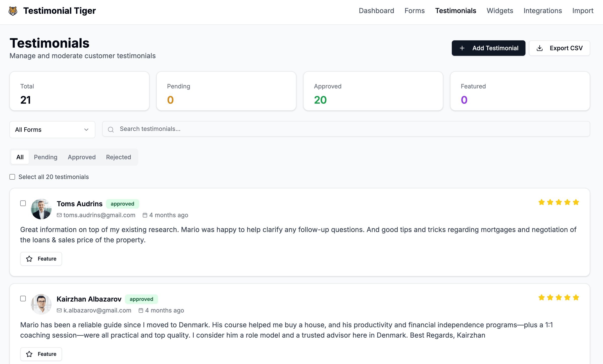Go to the Integrations page

tap(542, 11)
